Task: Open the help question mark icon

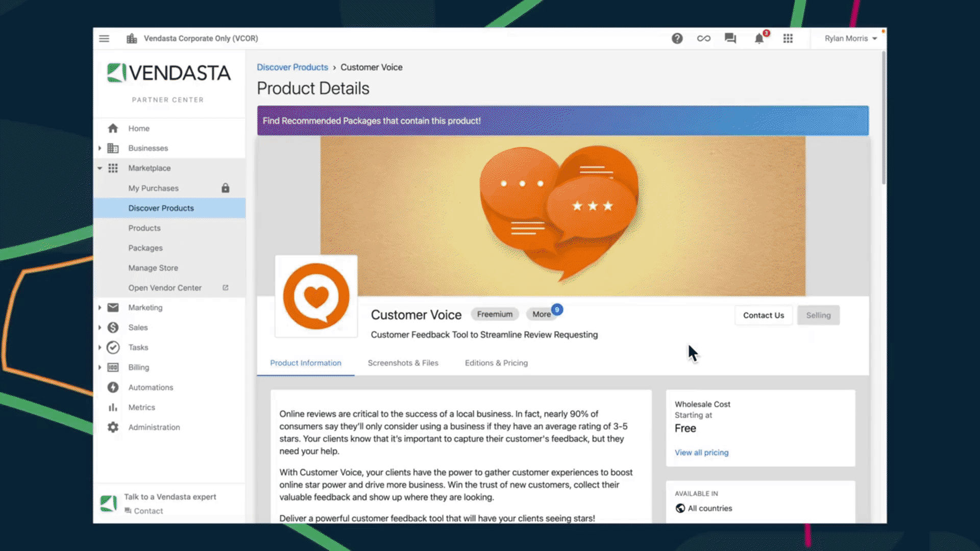Action: pos(676,38)
